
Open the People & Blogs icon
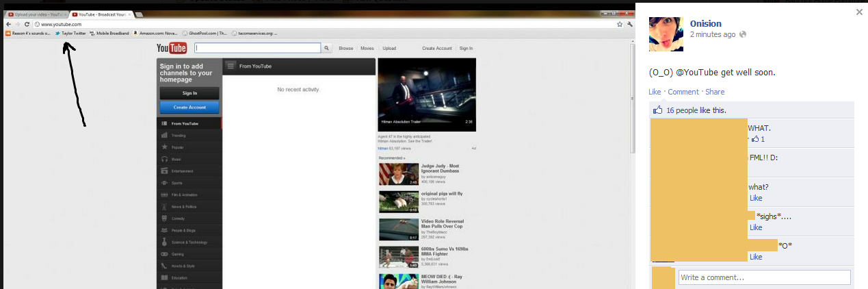tap(164, 230)
